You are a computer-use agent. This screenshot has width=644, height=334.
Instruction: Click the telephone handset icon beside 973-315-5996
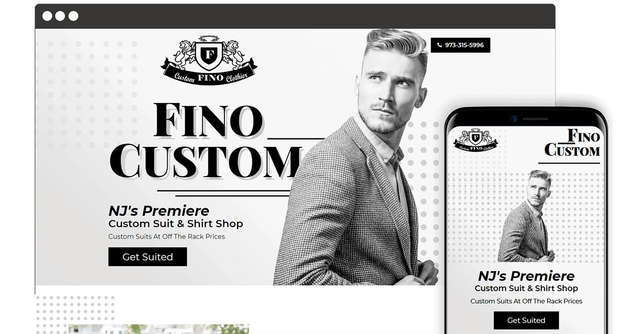coord(440,45)
